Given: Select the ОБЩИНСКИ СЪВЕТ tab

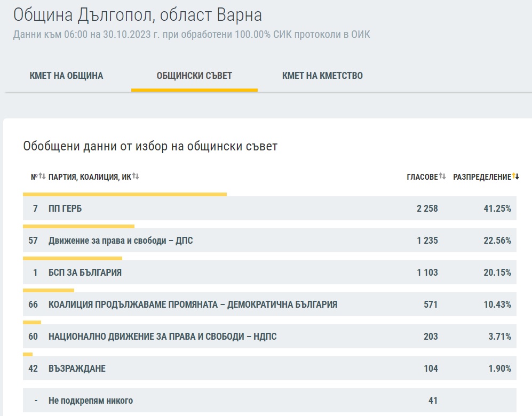Looking at the screenshot, I should coord(194,76).
